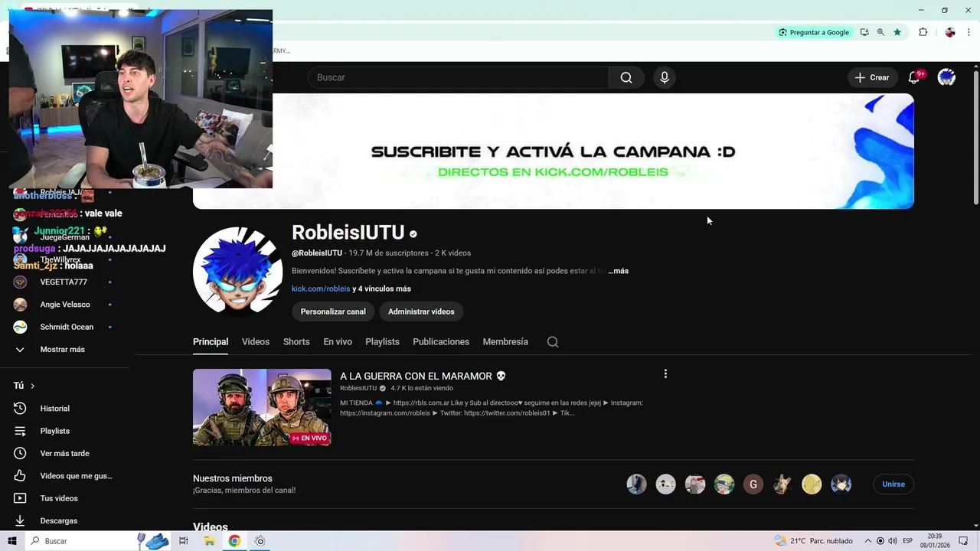Switch to the Membresía tab
Image resolution: width=980 pixels, height=551 pixels.
tap(505, 342)
